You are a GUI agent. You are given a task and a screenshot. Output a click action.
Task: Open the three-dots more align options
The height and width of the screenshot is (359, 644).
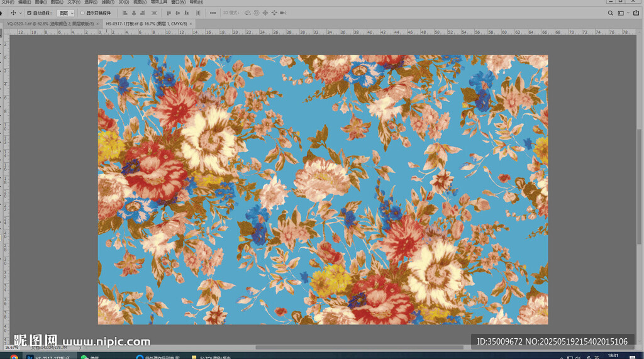click(213, 13)
